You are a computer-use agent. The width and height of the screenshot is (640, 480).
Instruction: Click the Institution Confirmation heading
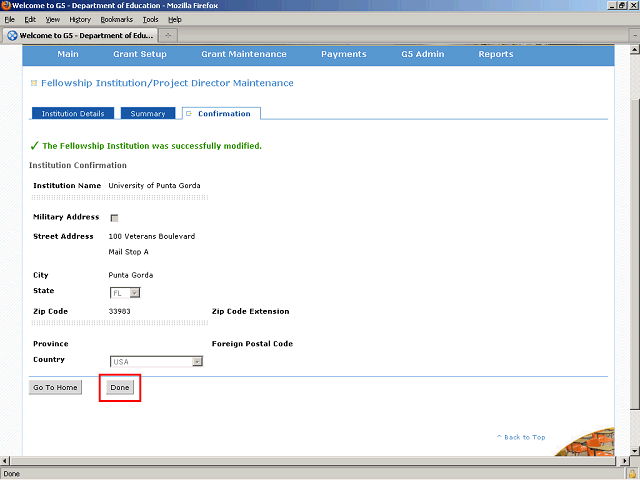pyautogui.click(x=78, y=165)
